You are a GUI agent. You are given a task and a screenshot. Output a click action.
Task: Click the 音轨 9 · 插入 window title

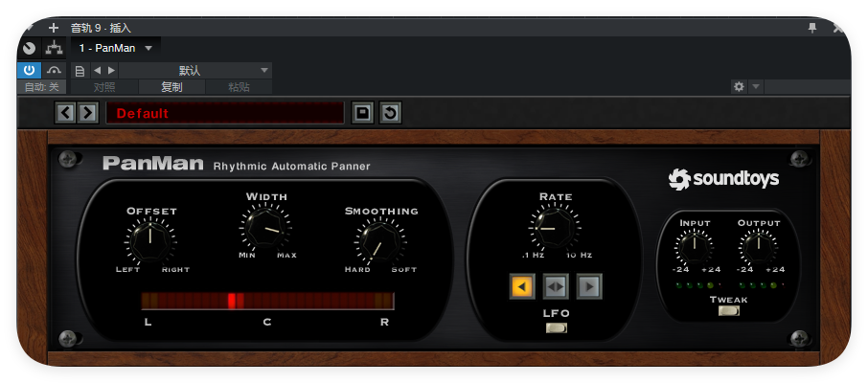[x=101, y=28]
